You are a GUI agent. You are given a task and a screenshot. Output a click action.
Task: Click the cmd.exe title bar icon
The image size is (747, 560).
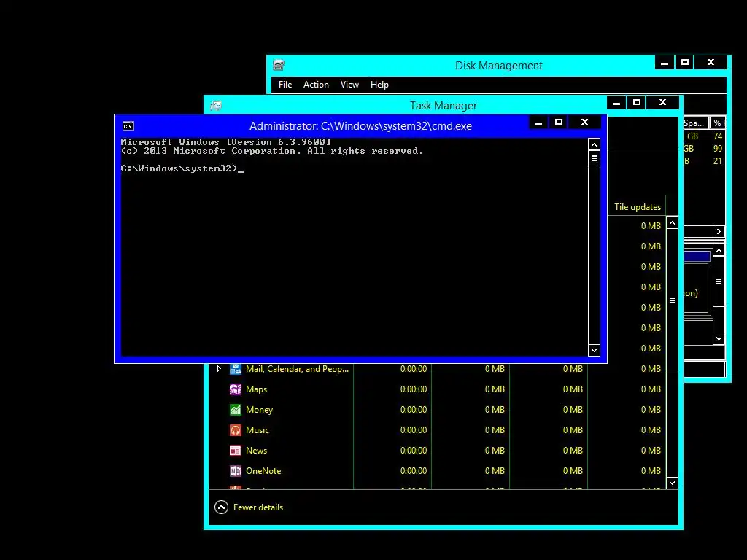(x=128, y=125)
